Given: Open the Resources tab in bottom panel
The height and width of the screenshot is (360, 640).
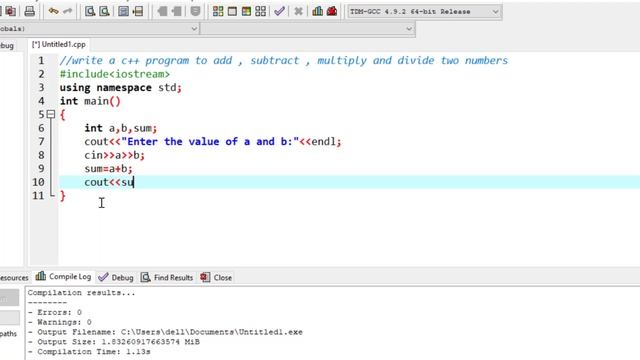Looking at the screenshot, I should click(x=14, y=278).
